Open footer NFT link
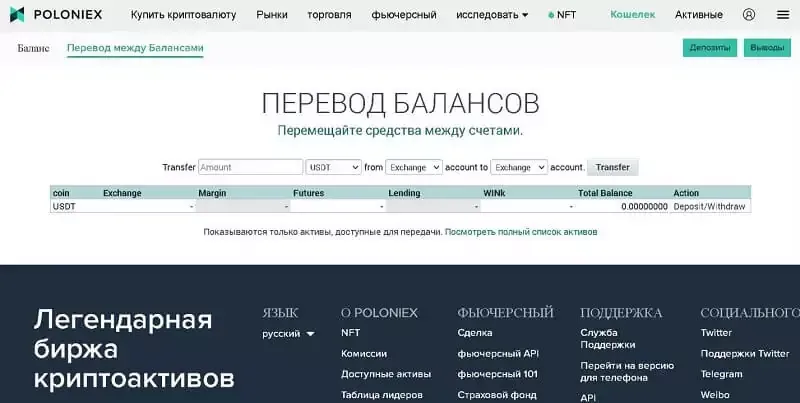Image resolution: width=800 pixels, height=403 pixels. (x=351, y=333)
